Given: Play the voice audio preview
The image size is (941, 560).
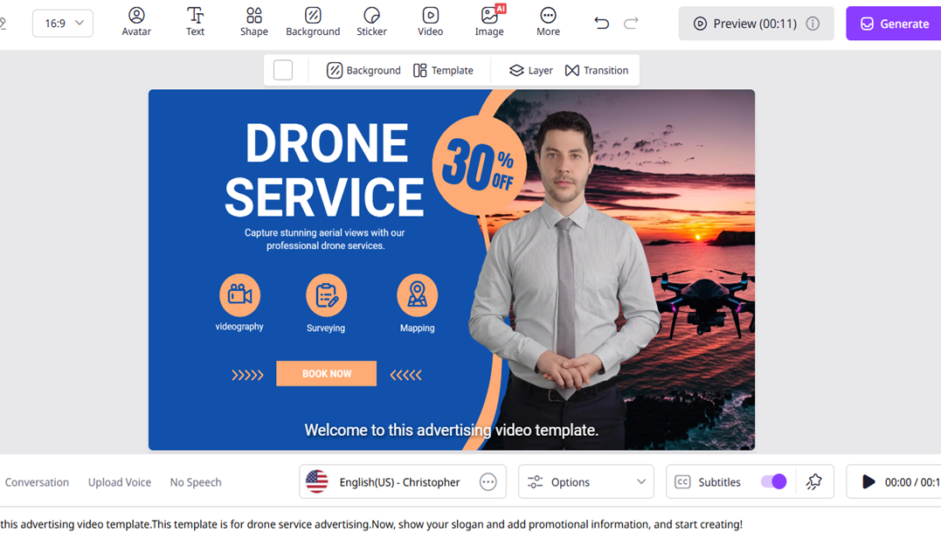Looking at the screenshot, I should (x=868, y=482).
